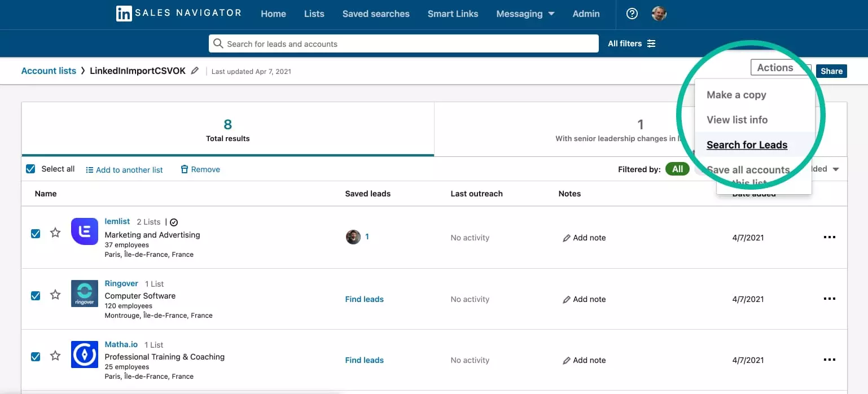Click Add to another list link

(x=124, y=169)
